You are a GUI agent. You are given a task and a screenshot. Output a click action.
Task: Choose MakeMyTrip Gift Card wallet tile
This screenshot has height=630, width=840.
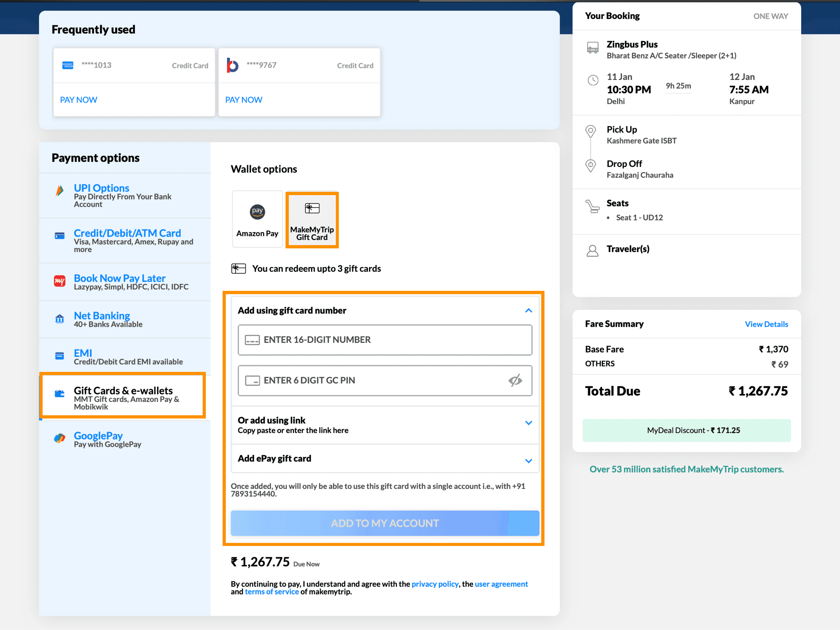point(312,220)
